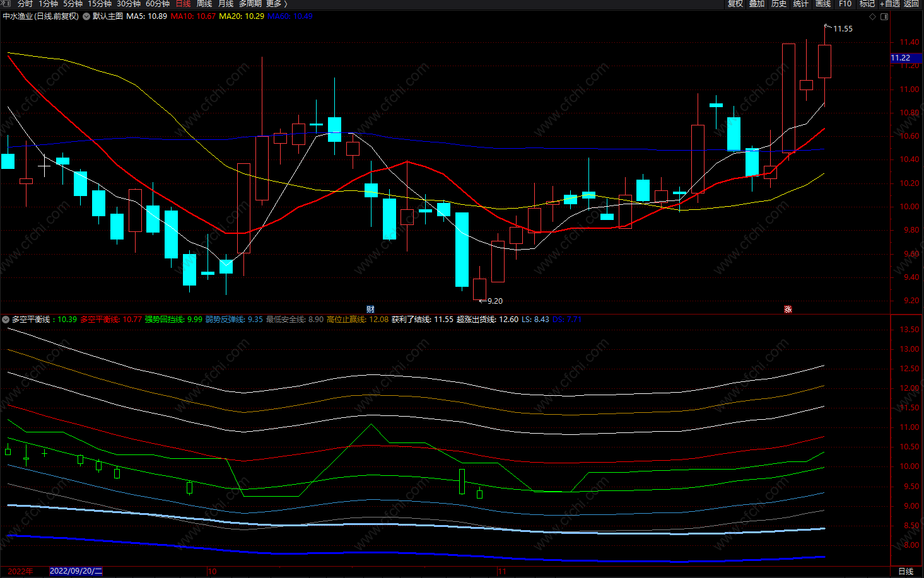The height and width of the screenshot is (578, 924).
Task: Open the 多周期 multi-period view
Action: (250, 4)
